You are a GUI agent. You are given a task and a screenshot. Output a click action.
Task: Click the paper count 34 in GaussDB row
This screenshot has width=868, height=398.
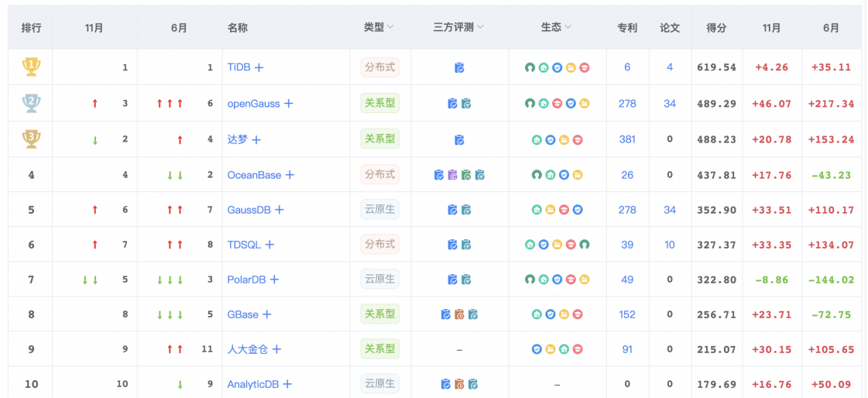tap(670, 210)
